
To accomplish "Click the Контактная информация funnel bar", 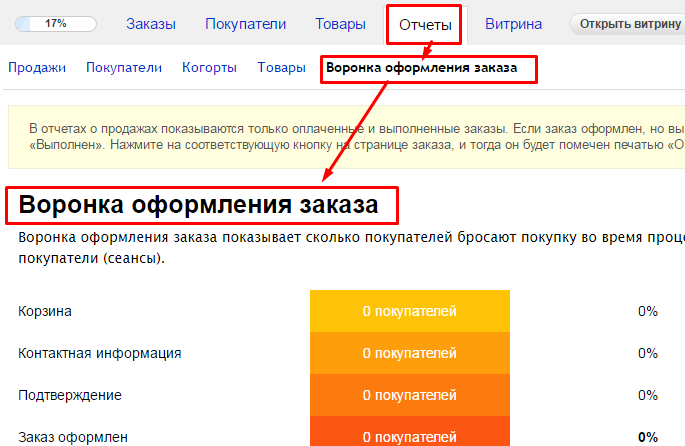I will [x=410, y=353].
